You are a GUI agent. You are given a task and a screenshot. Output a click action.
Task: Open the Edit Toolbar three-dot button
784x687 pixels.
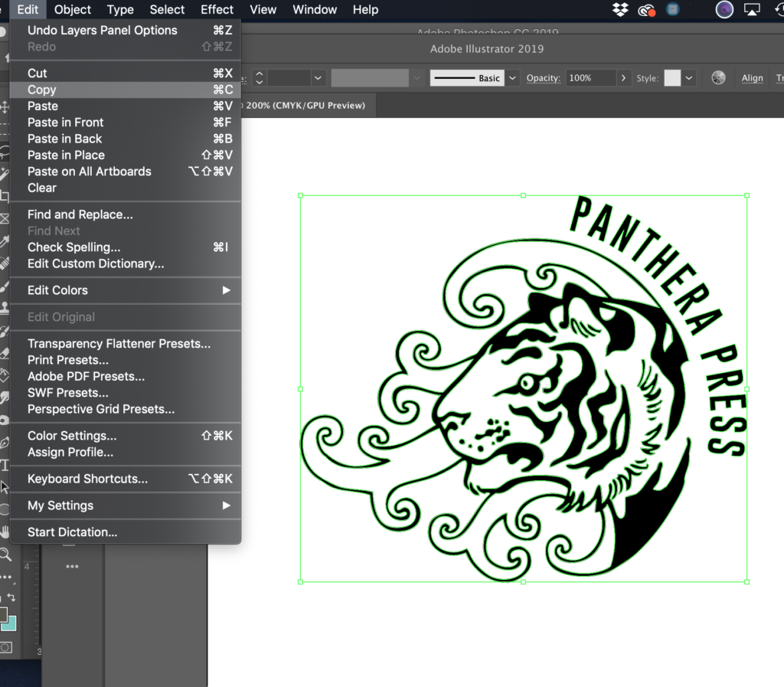coord(6,577)
